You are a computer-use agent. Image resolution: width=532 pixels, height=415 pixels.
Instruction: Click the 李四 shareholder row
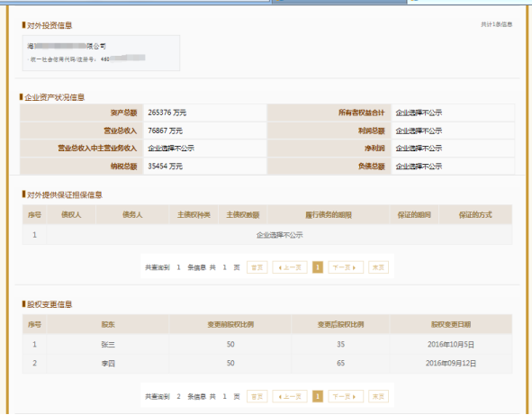tap(267, 363)
